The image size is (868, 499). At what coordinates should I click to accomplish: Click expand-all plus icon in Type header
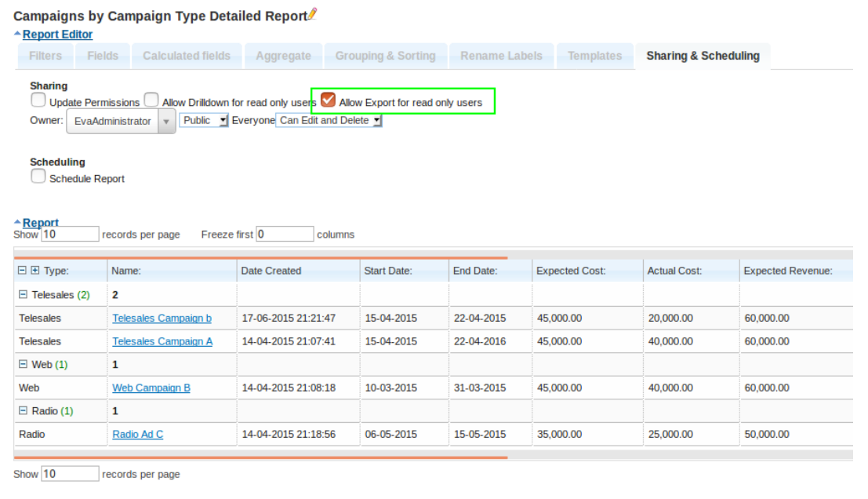tap(35, 271)
